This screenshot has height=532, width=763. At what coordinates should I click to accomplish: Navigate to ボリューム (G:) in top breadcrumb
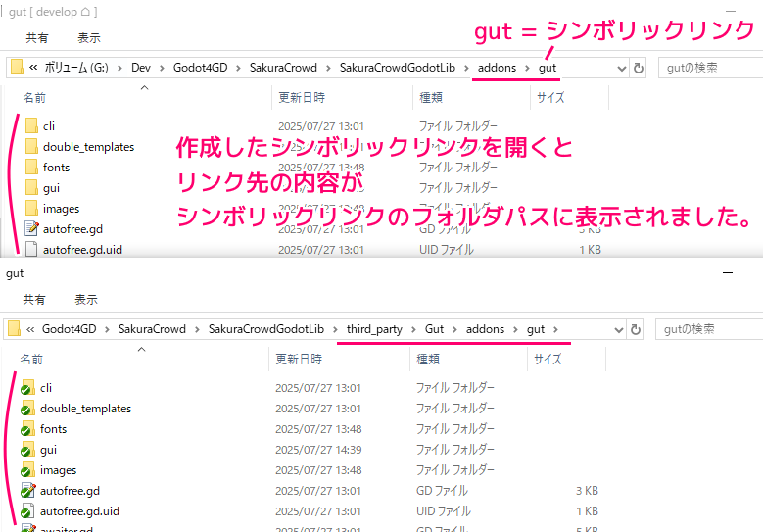[76, 68]
